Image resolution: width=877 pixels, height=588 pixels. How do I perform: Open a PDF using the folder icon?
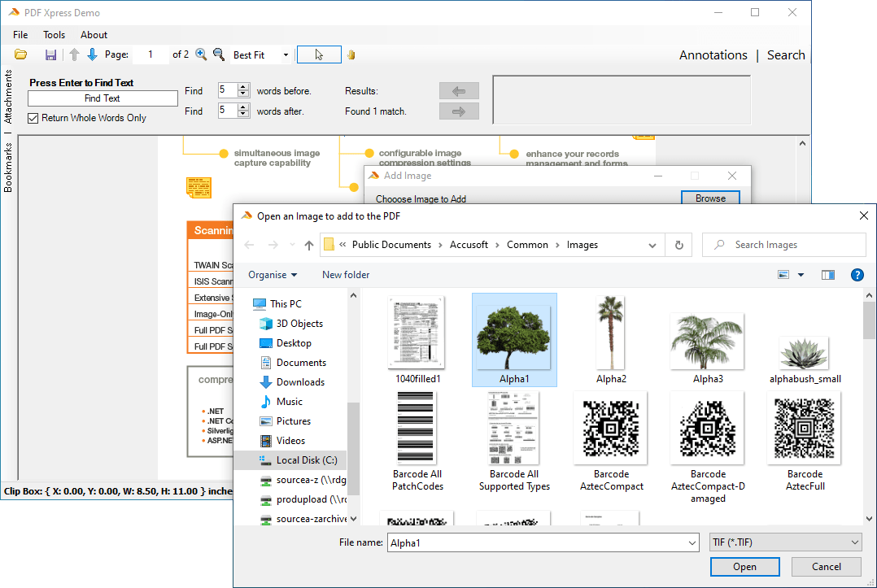(20, 54)
